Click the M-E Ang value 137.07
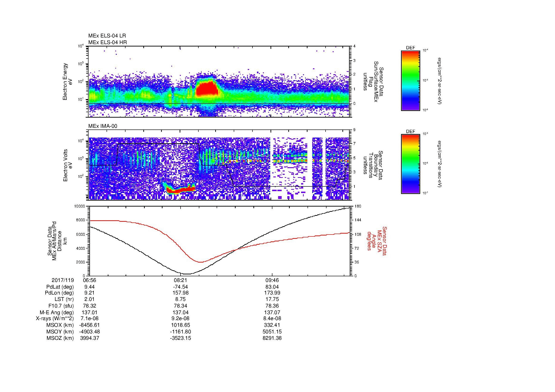555x392 pixels. click(272, 313)
